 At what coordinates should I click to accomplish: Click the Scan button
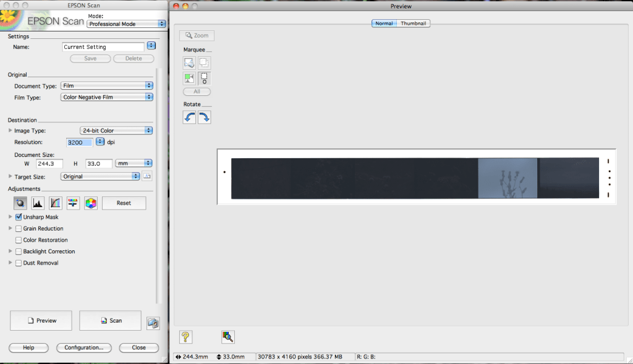pos(111,321)
